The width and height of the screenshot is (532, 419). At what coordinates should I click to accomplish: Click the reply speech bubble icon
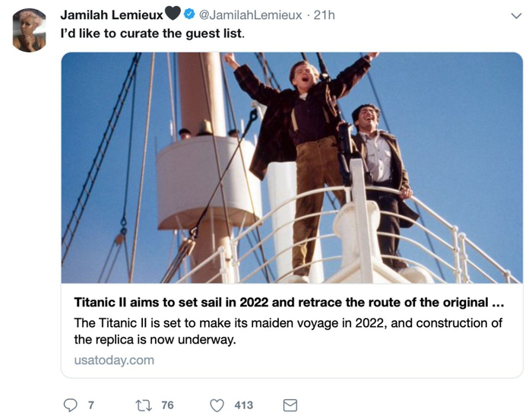pos(70,405)
